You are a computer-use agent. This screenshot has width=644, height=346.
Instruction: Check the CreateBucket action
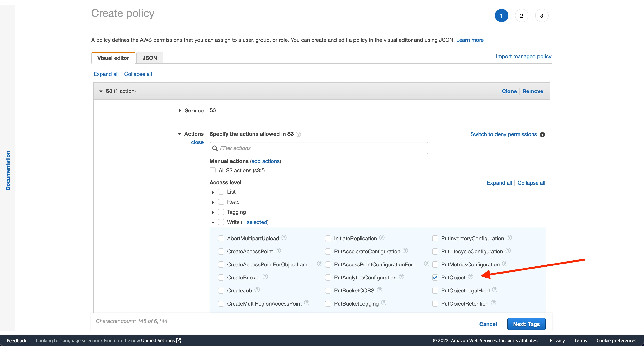point(221,278)
